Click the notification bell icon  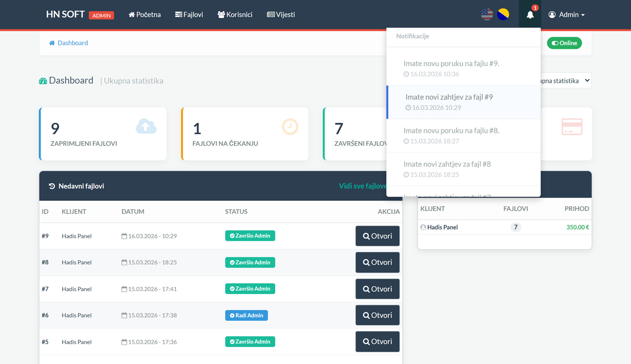(530, 15)
